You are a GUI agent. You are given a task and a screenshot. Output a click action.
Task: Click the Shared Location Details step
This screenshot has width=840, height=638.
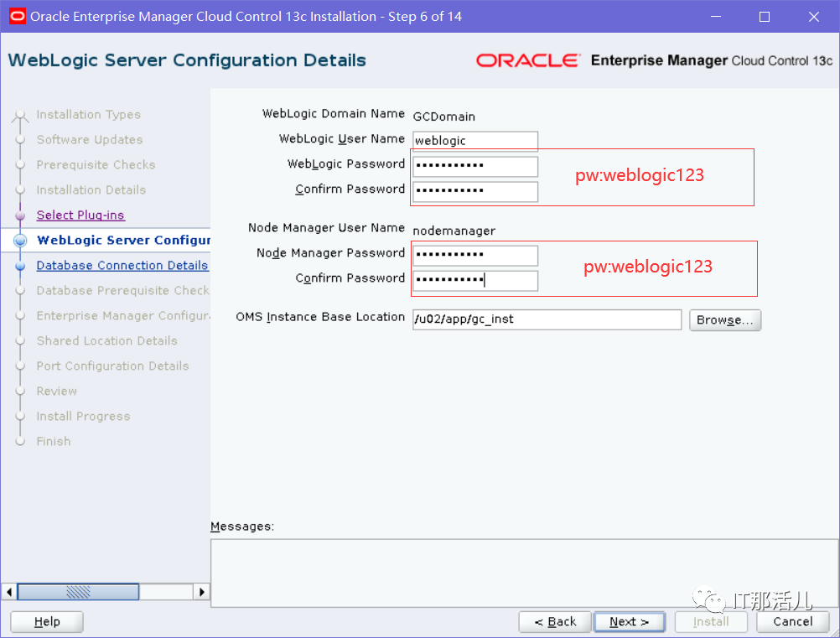[x=106, y=340]
